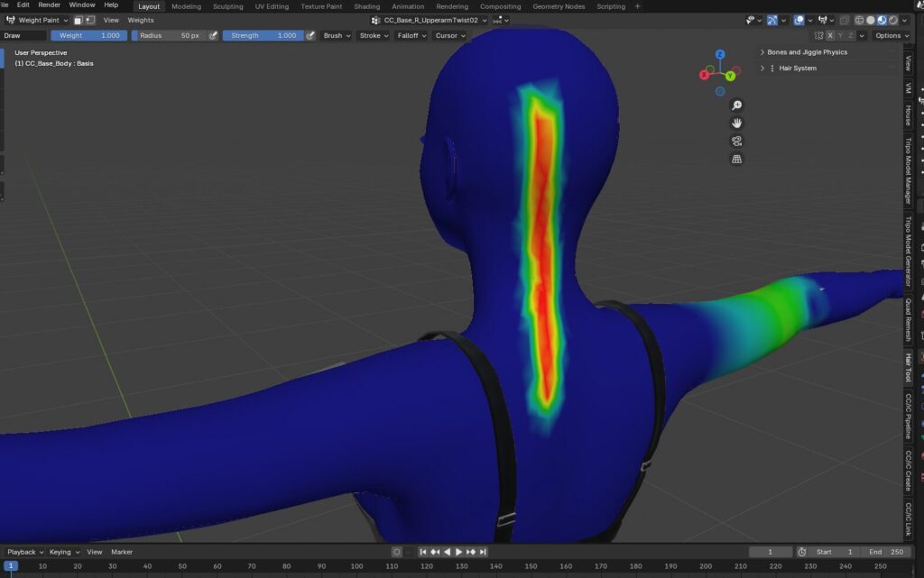924x578 pixels.
Task: Open the Keying popover in the timeline
Action: 64,552
